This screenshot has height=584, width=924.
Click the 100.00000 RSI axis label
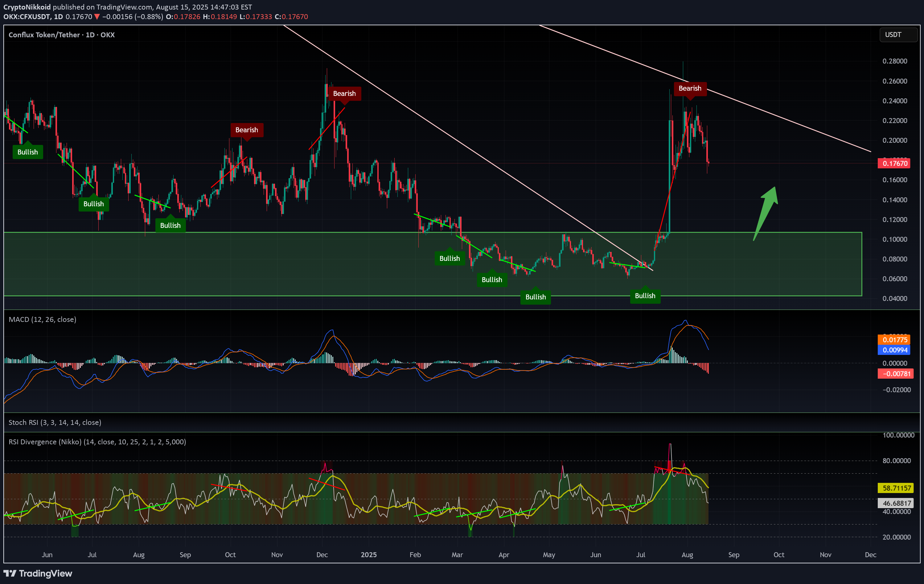pos(898,435)
